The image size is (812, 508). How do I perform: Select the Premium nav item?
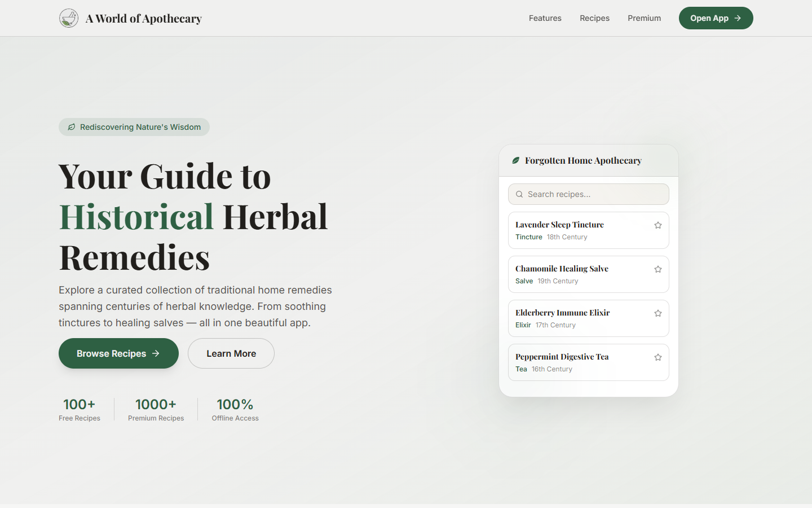(x=644, y=18)
